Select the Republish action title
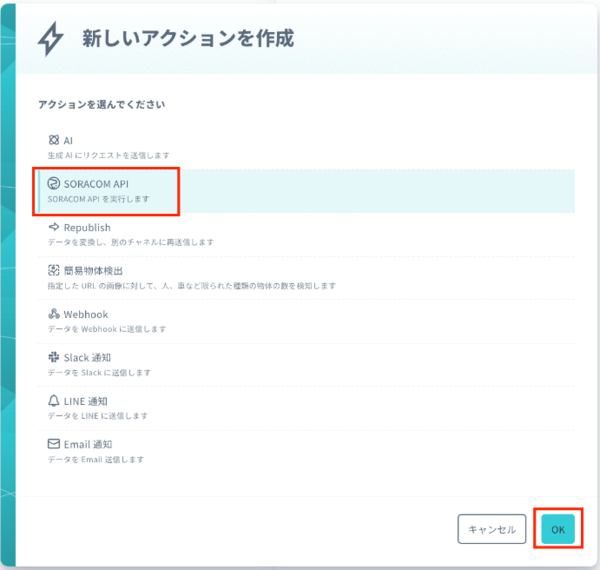 (x=87, y=228)
